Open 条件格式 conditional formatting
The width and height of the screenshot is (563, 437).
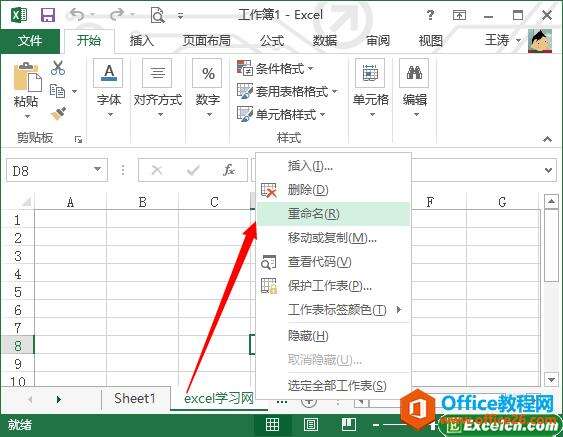pos(275,68)
